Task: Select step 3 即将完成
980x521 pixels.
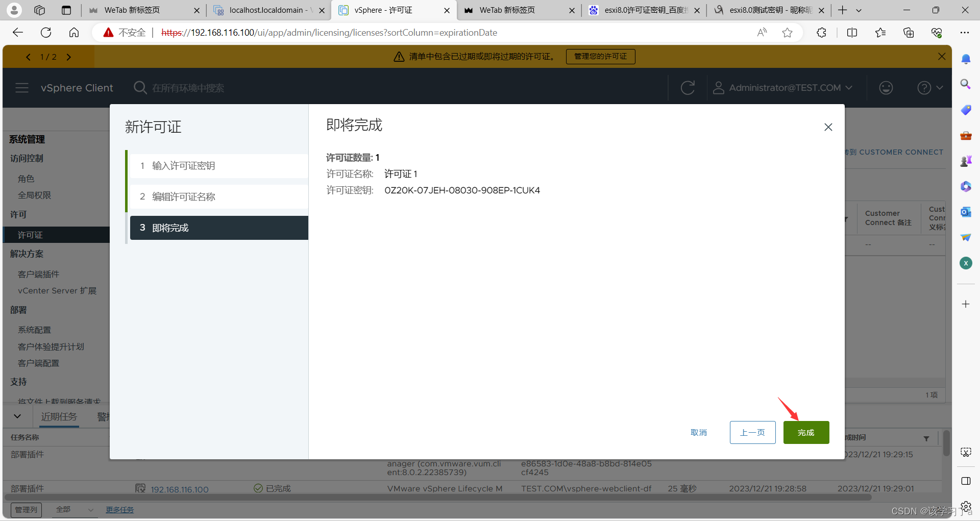Action: [219, 228]
